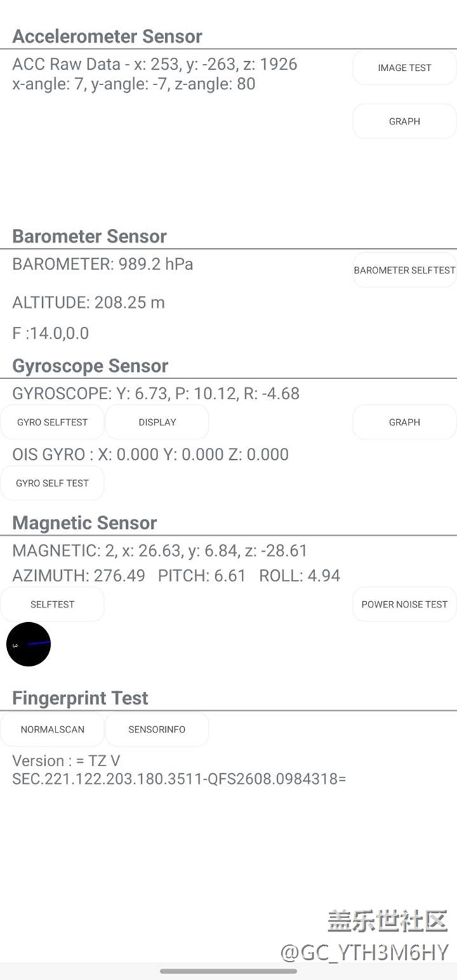Image resolution: width=457 pixels, height=980 pixels.
Task: Tap the fingerprint Version string
Action: click(x=179, y=770)
